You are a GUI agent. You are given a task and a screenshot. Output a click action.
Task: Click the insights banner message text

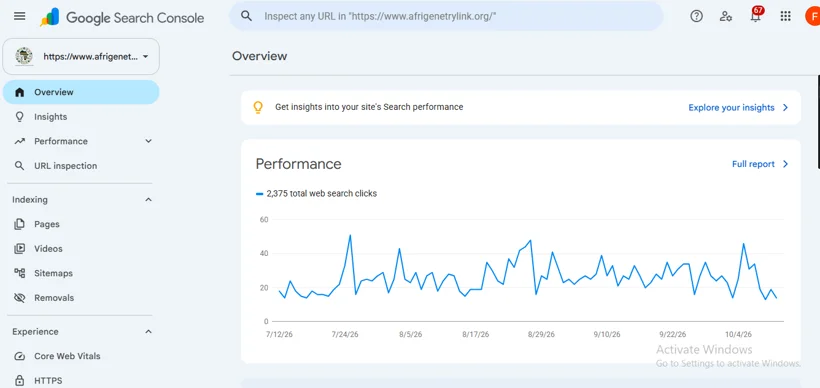click(x=369, y=107)
